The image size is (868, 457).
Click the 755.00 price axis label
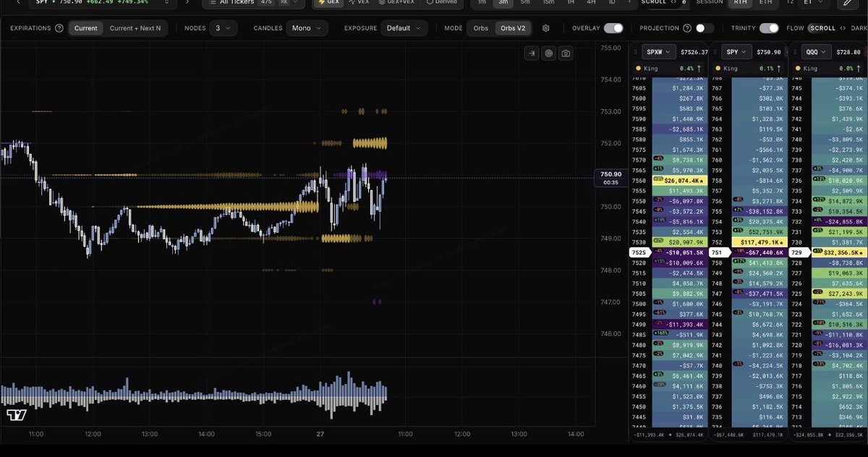click(611, 48)
